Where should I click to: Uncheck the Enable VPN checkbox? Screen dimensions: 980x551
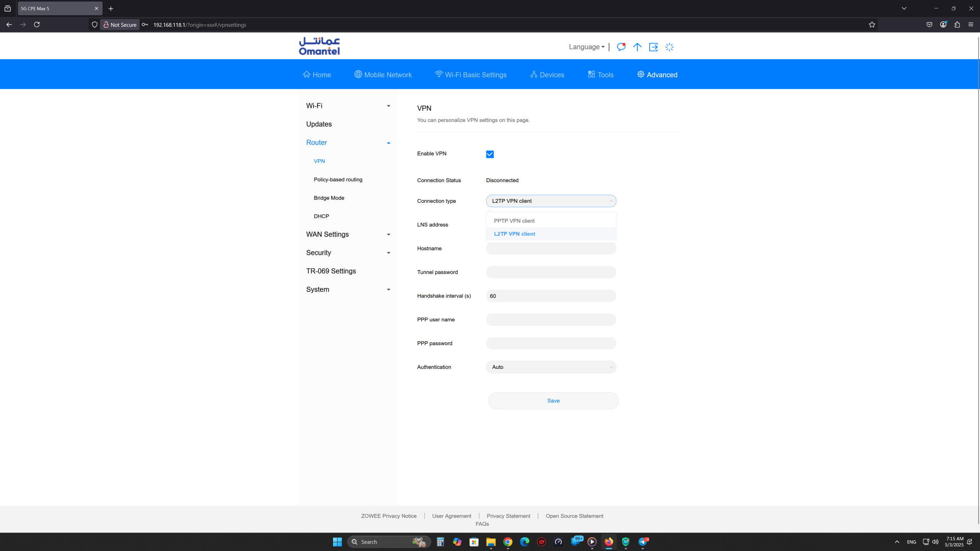(x=490, y=154)
